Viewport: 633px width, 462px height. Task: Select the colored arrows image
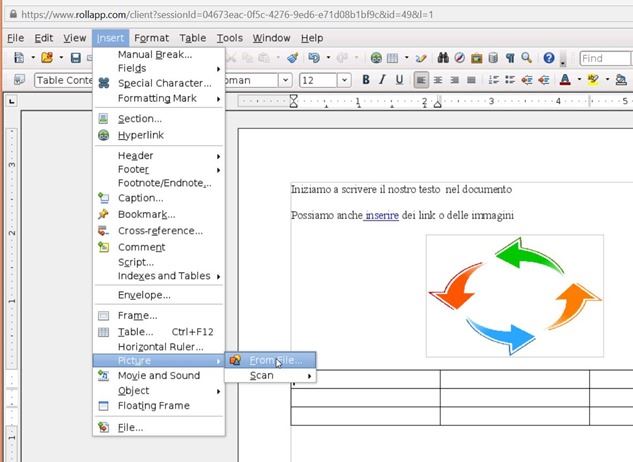point(515,296)
